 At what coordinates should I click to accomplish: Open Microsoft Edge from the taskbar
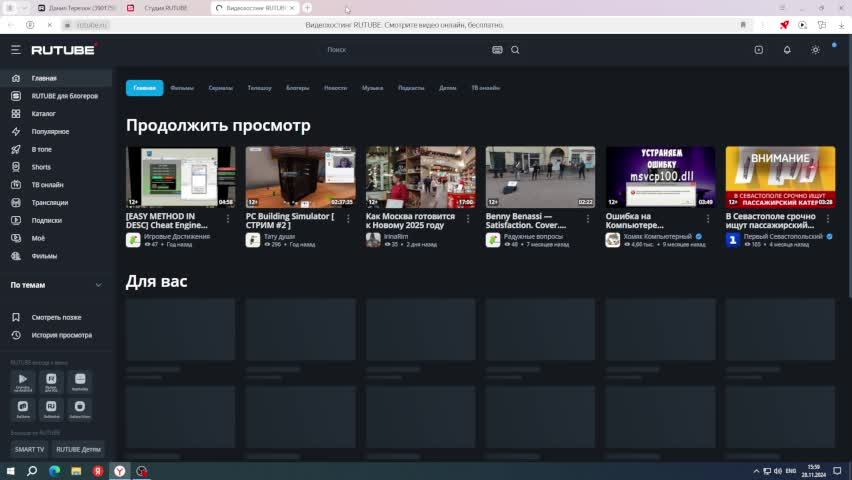(54, 471)
